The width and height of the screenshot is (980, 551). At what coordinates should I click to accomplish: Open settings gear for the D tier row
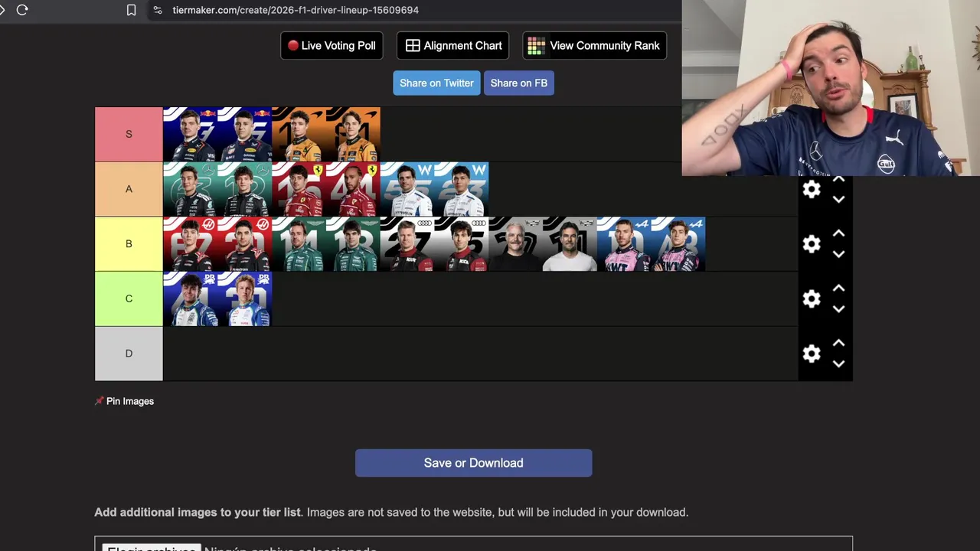point(812,354)
